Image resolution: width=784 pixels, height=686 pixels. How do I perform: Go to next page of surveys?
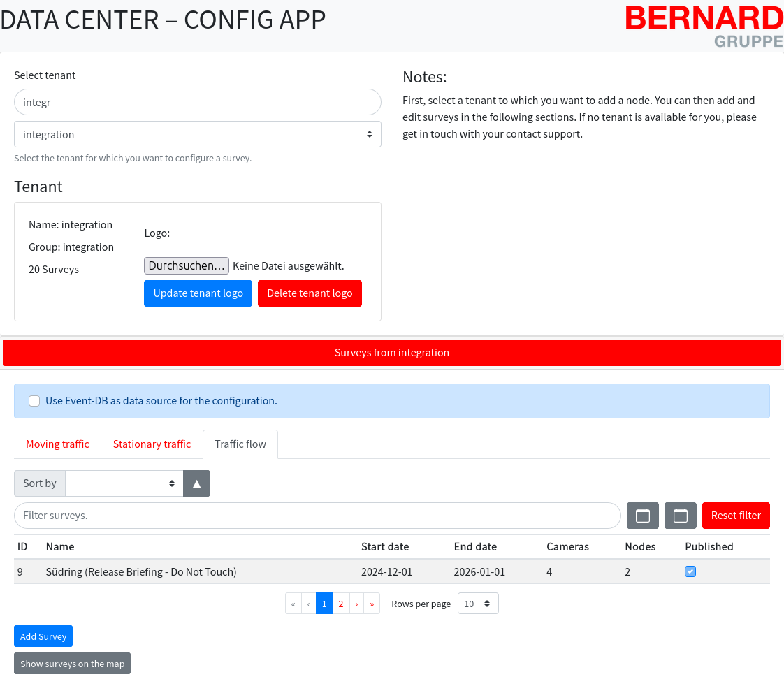click(356, 604)
